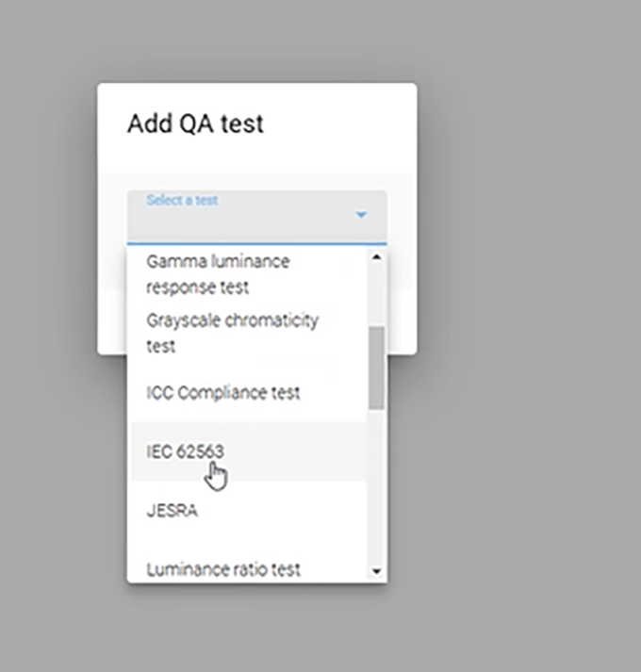Click white dialog area right of title
This screenshot has width=641, height=672.
click(349, 123)
